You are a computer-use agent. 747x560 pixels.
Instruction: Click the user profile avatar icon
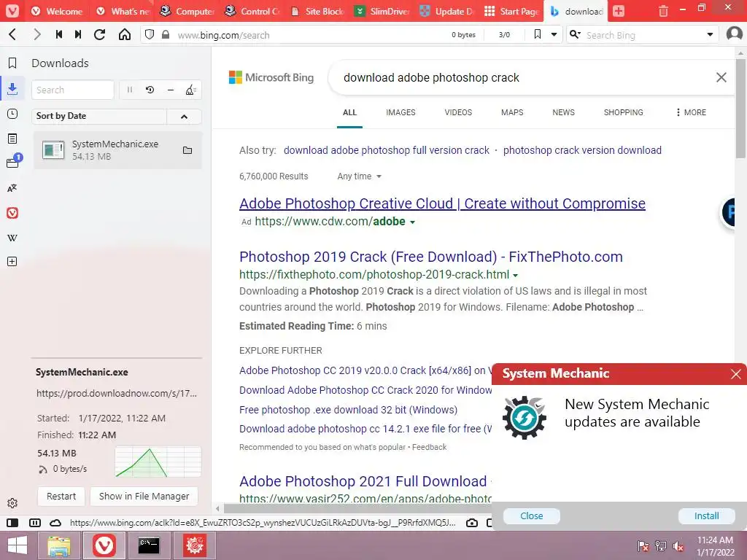[x=734, y=34]
